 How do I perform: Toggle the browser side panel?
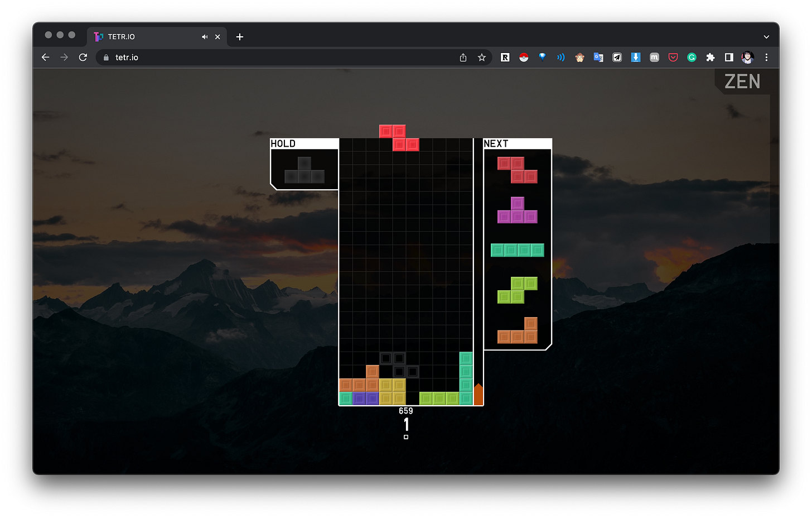click(729, 57)
